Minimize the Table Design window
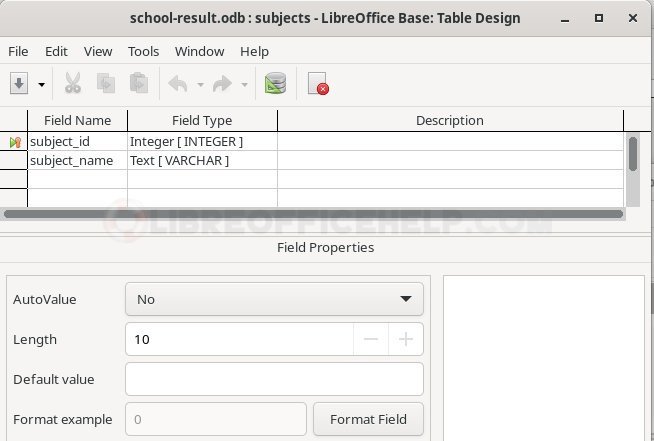The height and width of the screenshot is (441, 654). pyautogui.click(x=565, y=19)
